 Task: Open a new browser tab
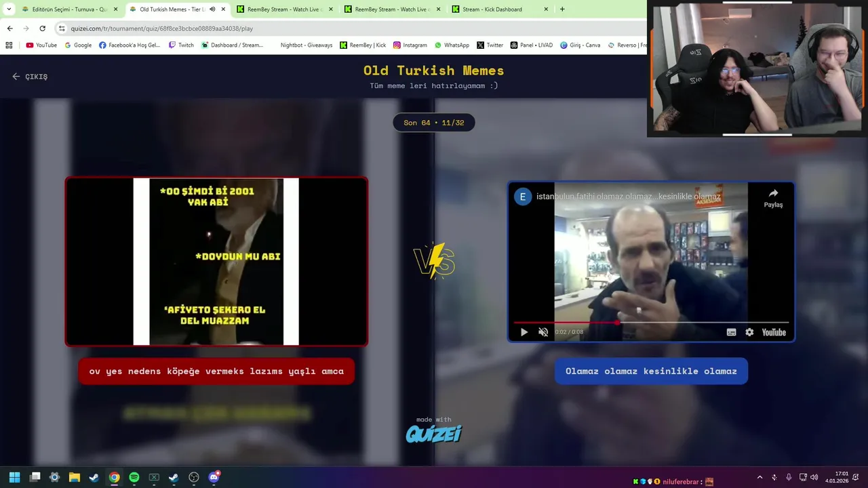point(562,9)
